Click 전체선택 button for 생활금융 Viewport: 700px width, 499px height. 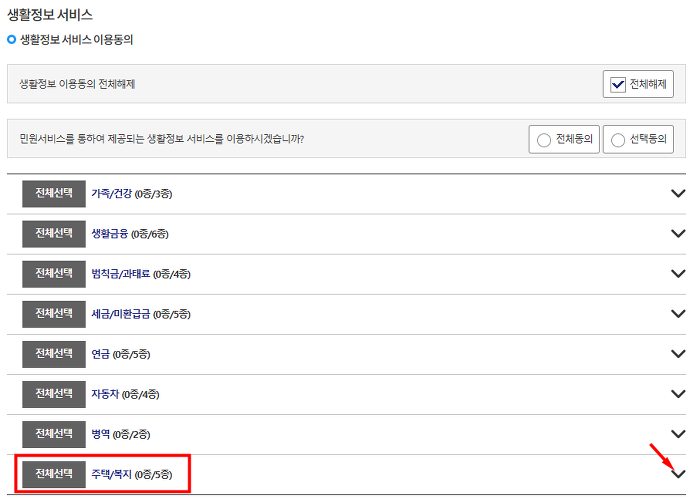[x=54, y=234]
